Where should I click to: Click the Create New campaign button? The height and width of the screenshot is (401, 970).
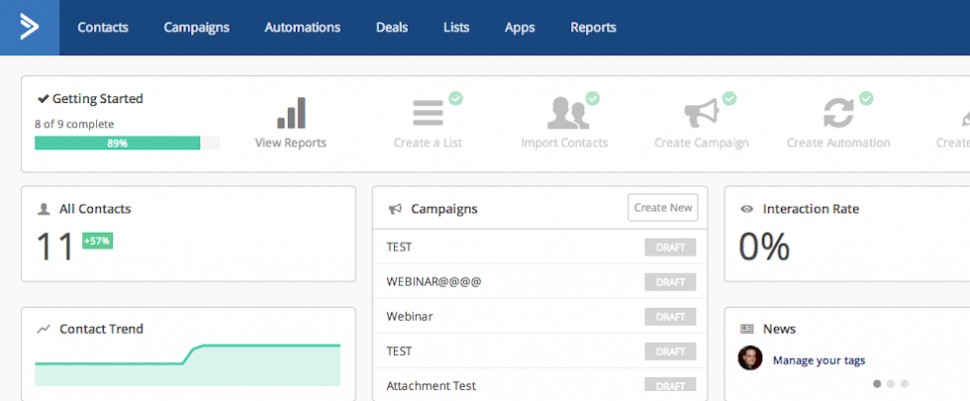point(663,208)
